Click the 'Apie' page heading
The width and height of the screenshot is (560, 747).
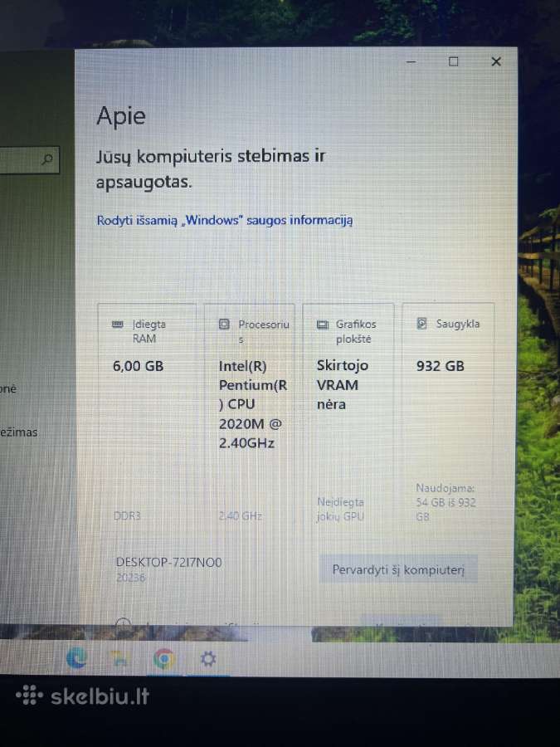(x=121, y=115)
